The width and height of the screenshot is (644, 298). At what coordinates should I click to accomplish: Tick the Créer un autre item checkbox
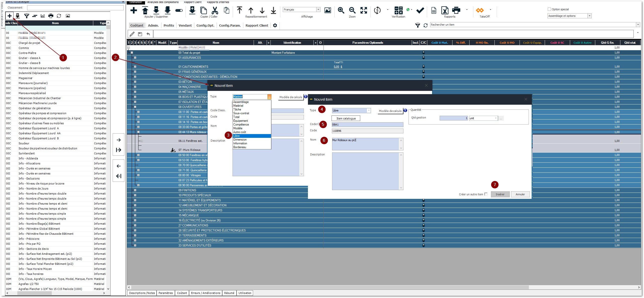(486, 194)
